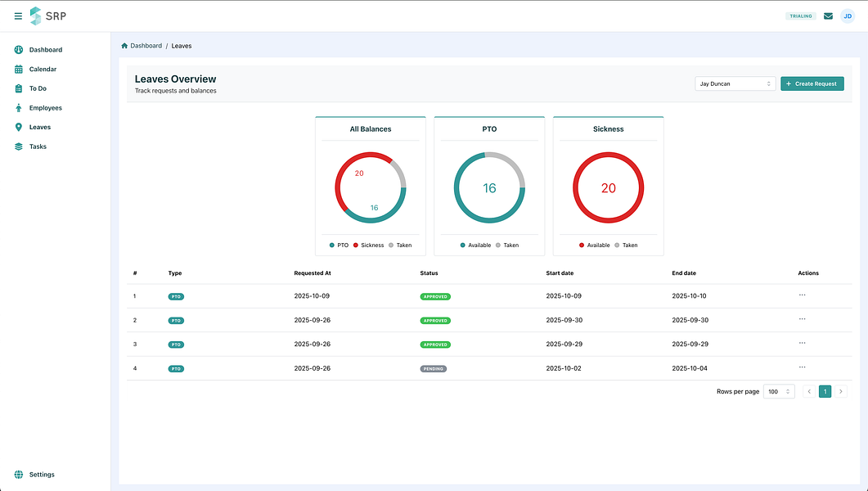Viewport: 868px width, 491px height.
Task: Go to the next page arrow
Action: click(840, 392)
